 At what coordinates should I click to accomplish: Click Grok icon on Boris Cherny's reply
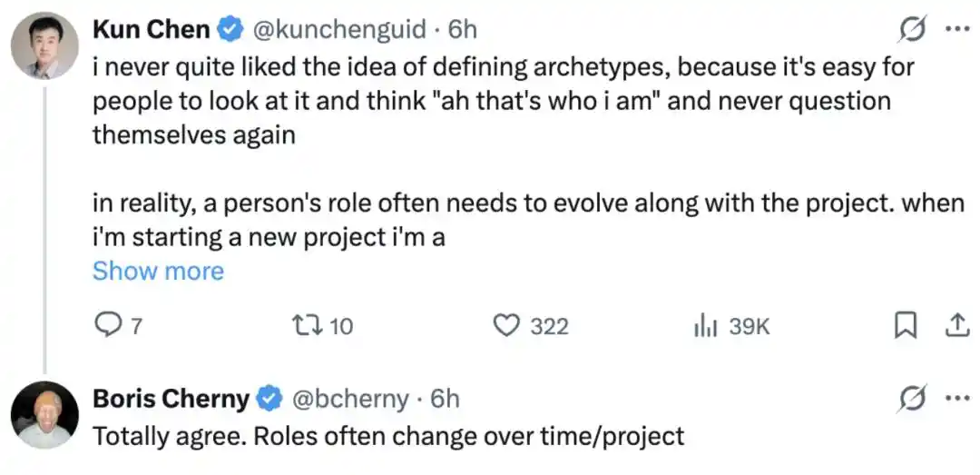(x=912, y=399)
